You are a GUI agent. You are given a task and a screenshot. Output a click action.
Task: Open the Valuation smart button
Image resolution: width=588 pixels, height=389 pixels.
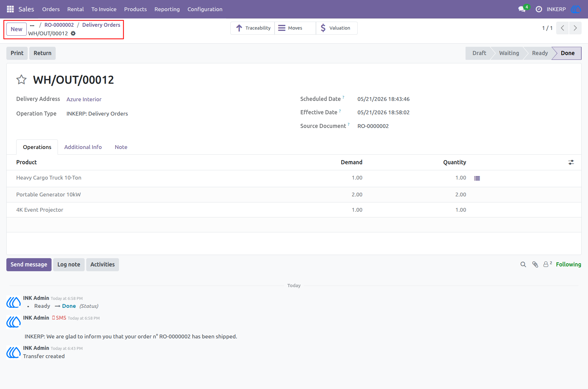(337, 28)
